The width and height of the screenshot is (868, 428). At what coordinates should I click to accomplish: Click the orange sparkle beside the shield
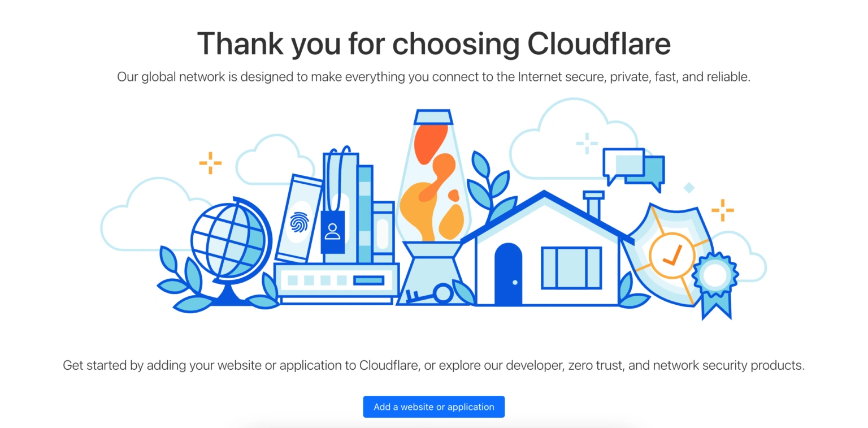coord(722,210)
